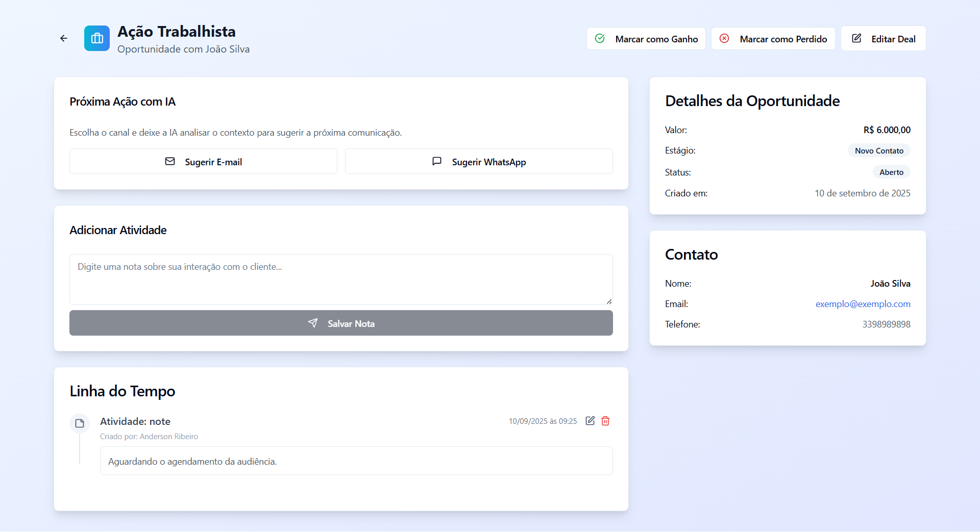Click the Aberto status badge
Viewport: 980px width, 532px height.
891,172
